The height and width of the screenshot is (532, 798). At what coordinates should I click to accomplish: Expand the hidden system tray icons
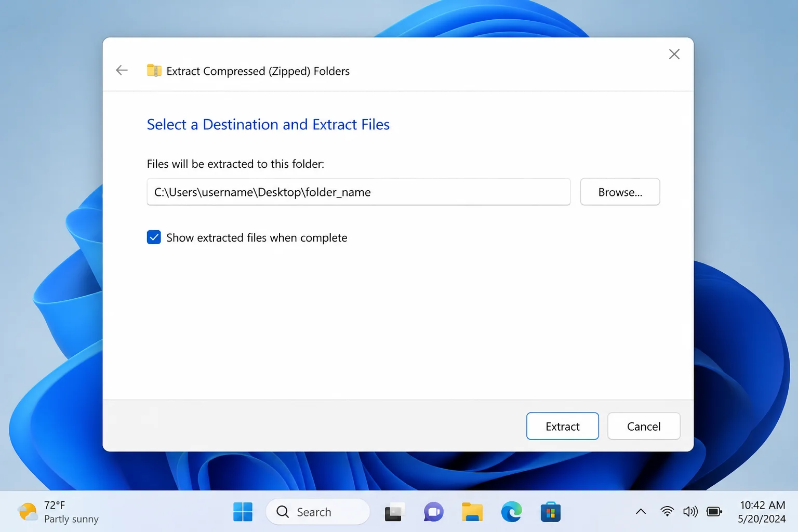tap(641, 512)
